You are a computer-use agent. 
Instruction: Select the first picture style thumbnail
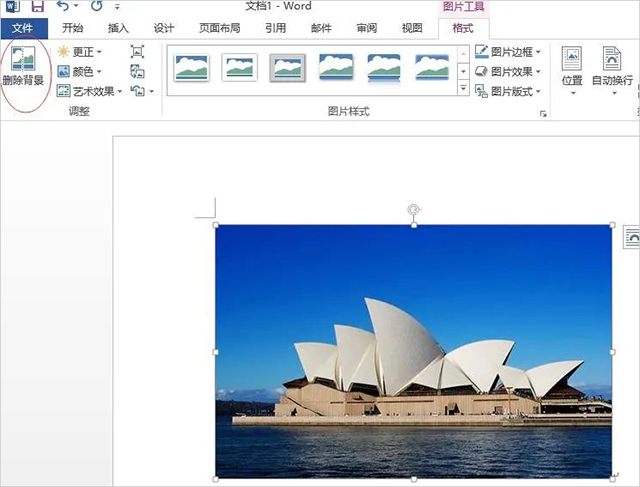click(192, 67)
